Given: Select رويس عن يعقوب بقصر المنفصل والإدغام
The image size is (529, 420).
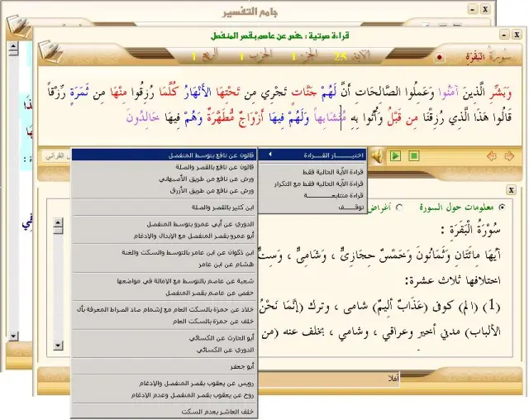Looking at the screenshot, I should 164,384.
